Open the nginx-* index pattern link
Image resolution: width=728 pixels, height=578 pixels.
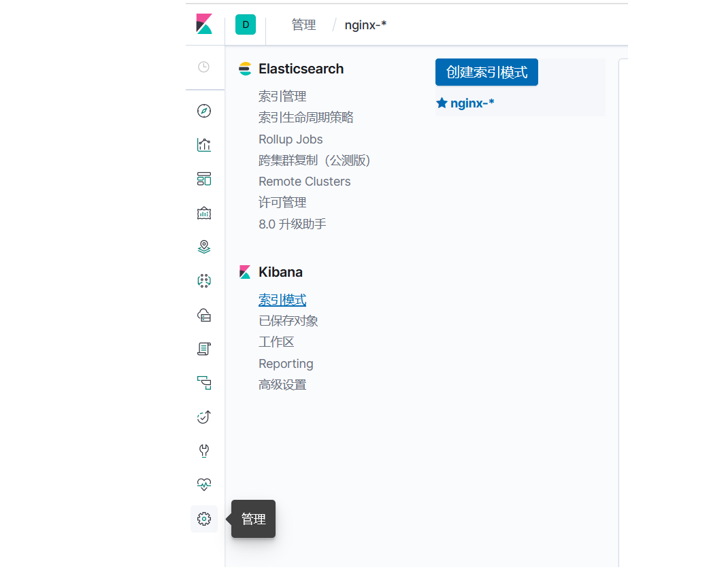(x=472, y=103)
